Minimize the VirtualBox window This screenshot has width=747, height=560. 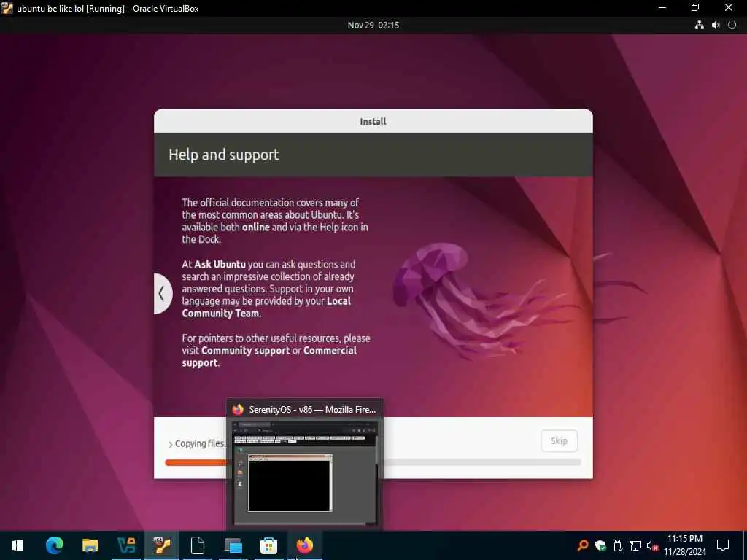pyautogui.click(x=662, y=7)
